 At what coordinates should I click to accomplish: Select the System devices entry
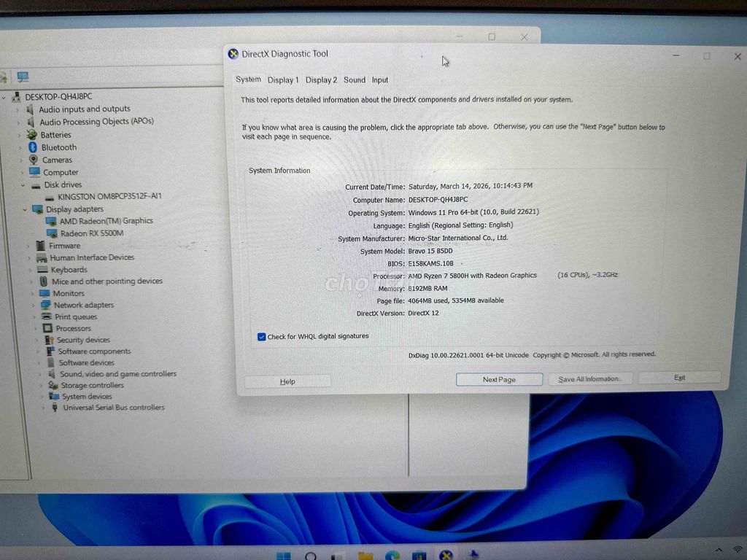click(x=87, y=396)
